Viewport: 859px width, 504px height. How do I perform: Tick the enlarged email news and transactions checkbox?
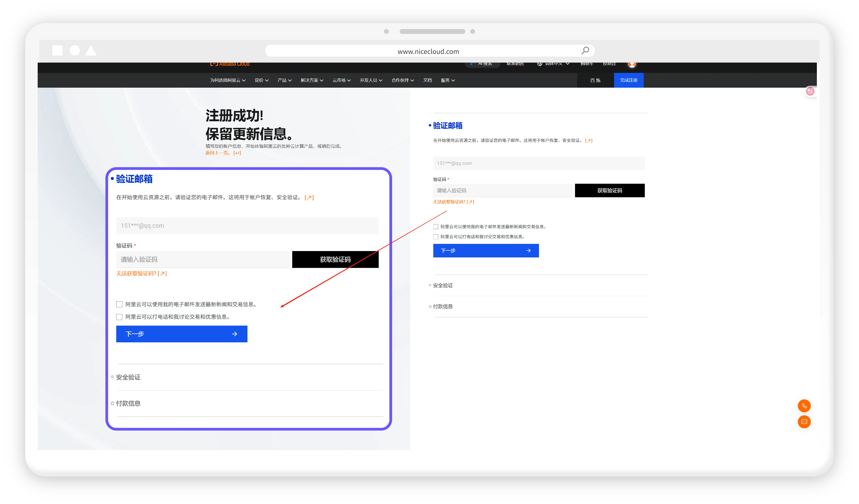(x=119, y=304)
